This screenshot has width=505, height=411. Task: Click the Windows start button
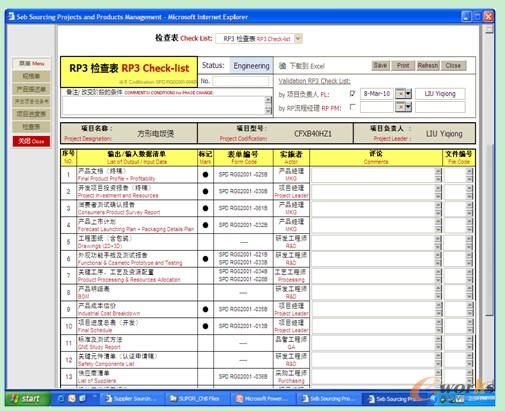pos(27,398)
